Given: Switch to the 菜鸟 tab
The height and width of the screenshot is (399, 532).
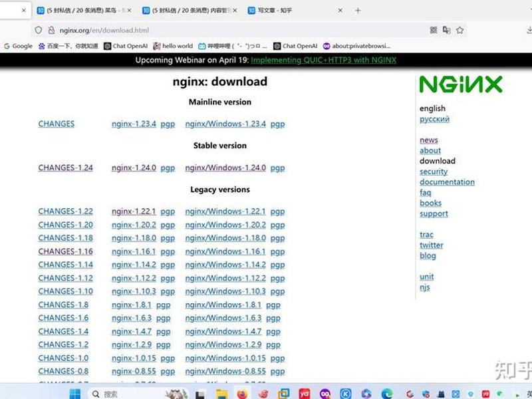Looking at the screenshot, I should (84, 11).
